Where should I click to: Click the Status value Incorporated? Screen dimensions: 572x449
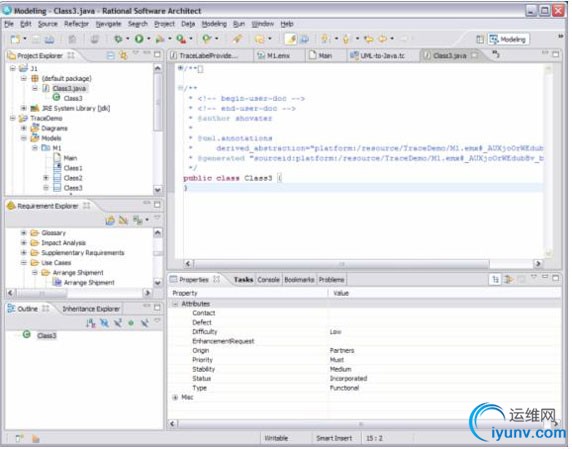[348, 379]
